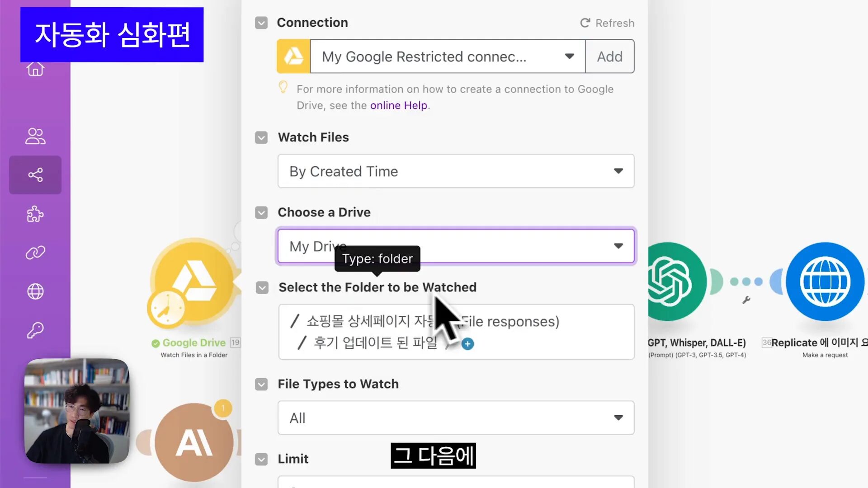Screen dimensions: 868x488
Task: Toggle the Connection section checkbox
Action: (262, 23)
